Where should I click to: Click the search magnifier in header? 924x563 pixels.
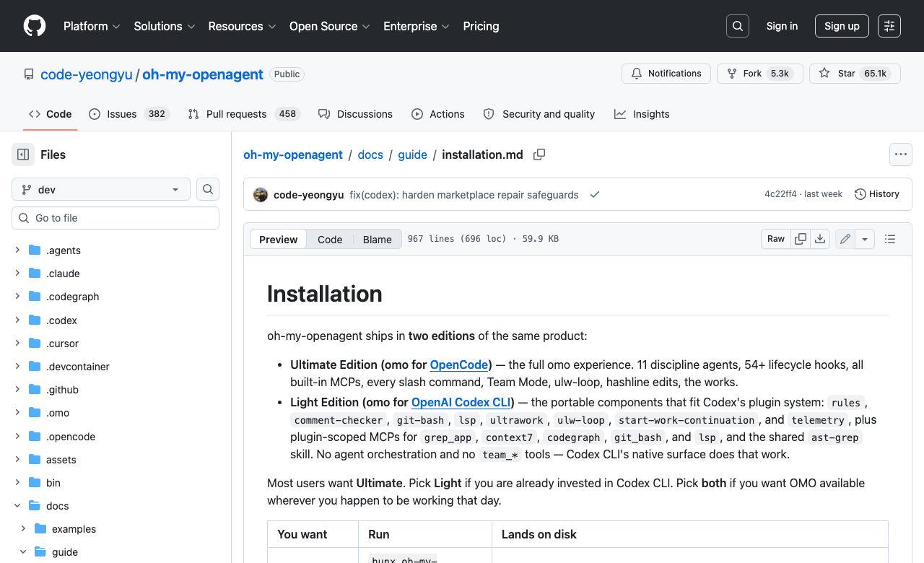(738, 26)
